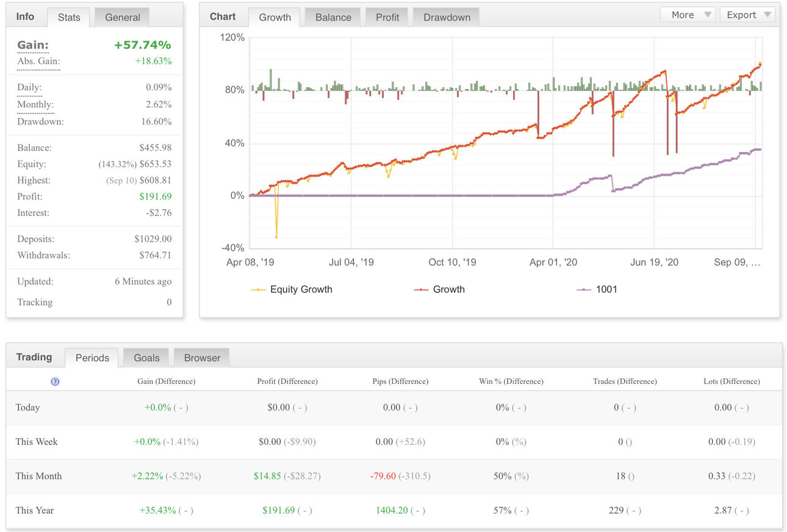Click the '6 Minutes ago' updated value
The image size is (787, 532).
143,282
